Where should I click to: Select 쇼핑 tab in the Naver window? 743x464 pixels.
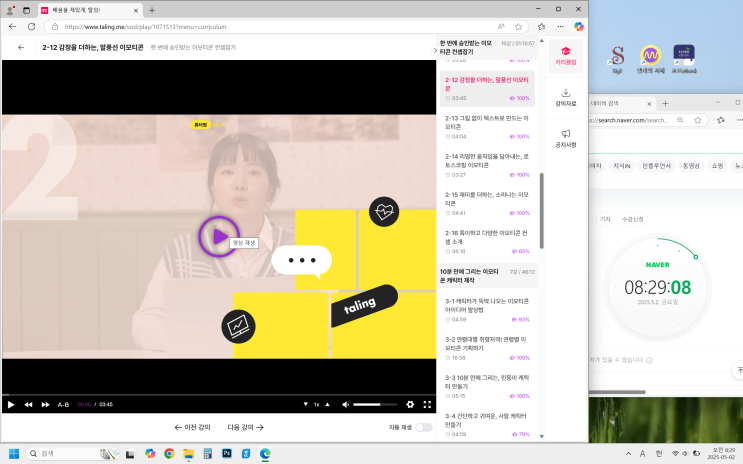coord(717,166)
